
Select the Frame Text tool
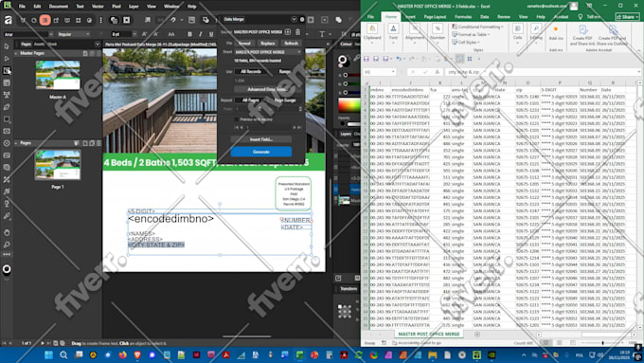(x=7, y=71)
